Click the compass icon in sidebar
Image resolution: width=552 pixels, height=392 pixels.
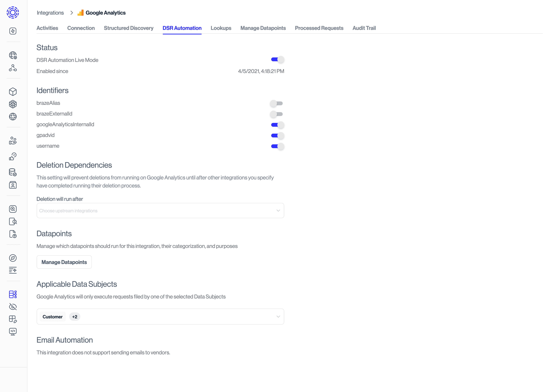coord(13,258)
